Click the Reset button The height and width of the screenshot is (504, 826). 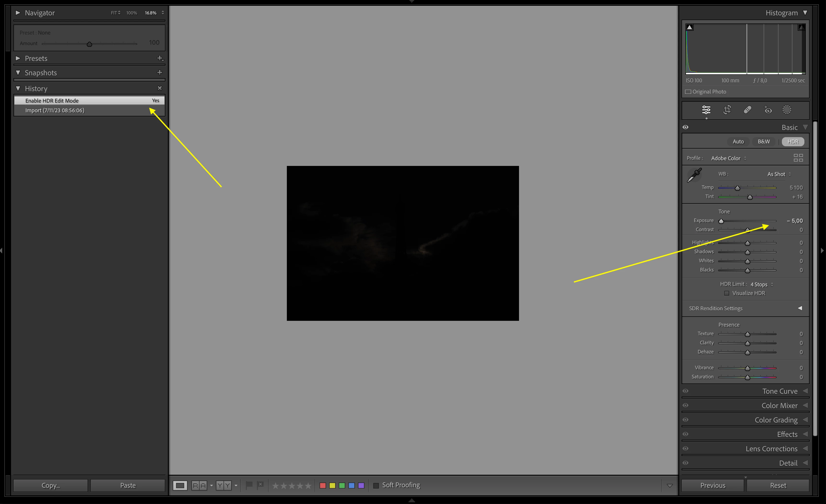coord(778,485)
